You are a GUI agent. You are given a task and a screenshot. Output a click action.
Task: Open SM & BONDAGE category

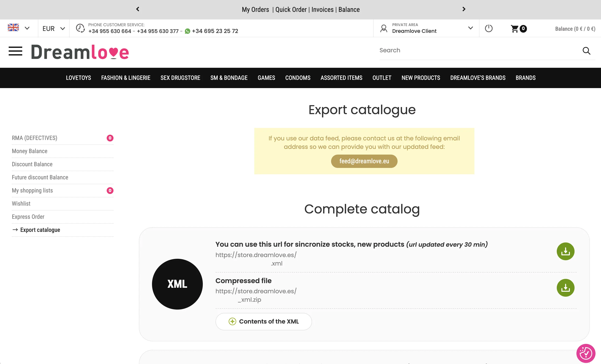pyautogui.click(x=229, y=78)
